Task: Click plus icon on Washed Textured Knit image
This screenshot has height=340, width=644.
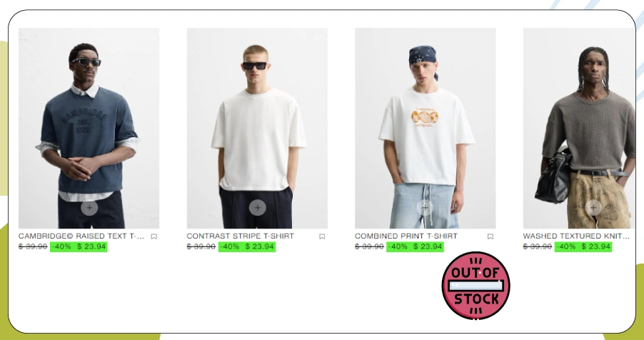Action: (x=593, y=208)
